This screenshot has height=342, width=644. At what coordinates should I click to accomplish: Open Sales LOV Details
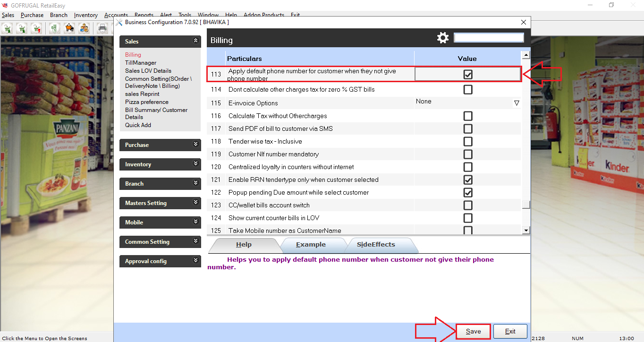tap(148, 71)
